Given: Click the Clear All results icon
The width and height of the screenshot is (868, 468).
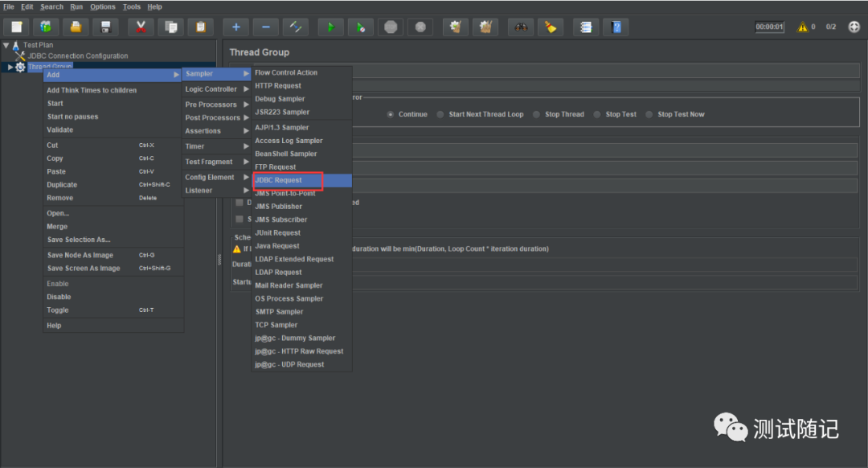Looking at the screenshot, I should pyautogui.click(x=485, y=27).
